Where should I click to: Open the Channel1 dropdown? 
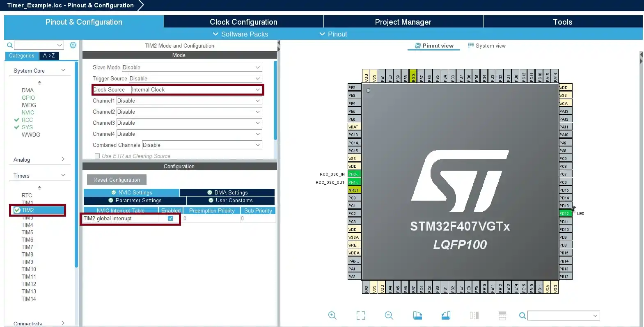pyautogui.click(x=189, y=101)
